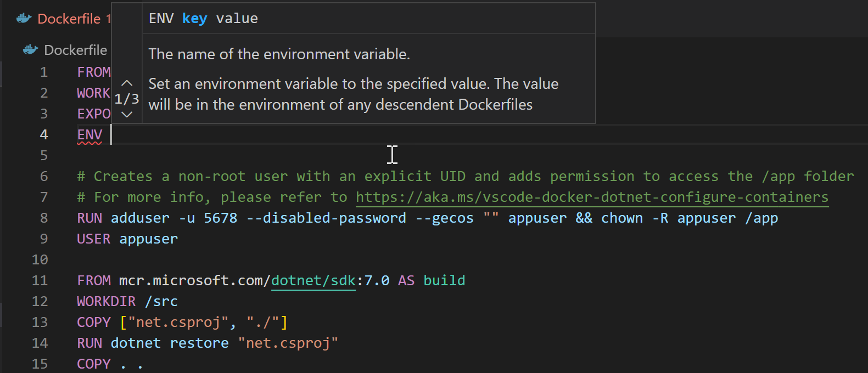Click line number 8 in the gutter

click(43, 218)
